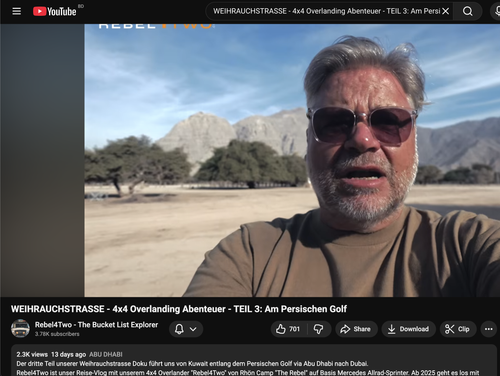500x376 pixels.
Task: Open Rebel4Two channel avatar
Action: [20, 328]
